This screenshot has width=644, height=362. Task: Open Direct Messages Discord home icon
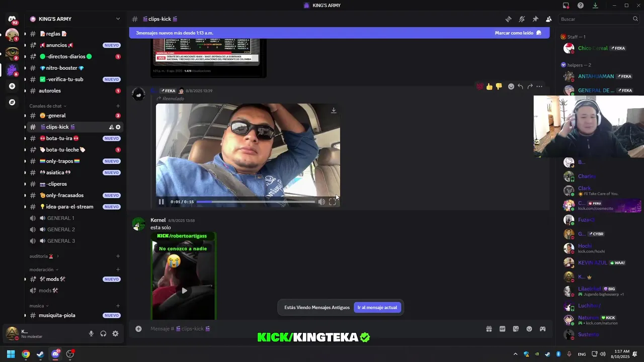(12, 19)
